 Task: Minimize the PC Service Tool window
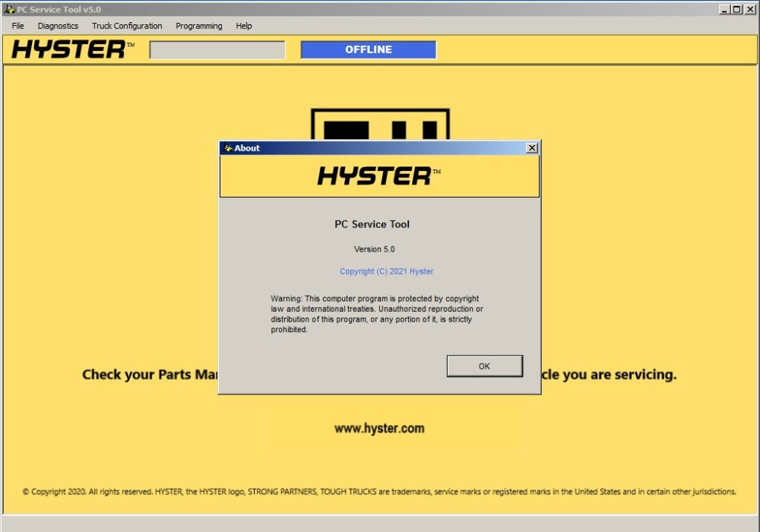click(724, 9)
